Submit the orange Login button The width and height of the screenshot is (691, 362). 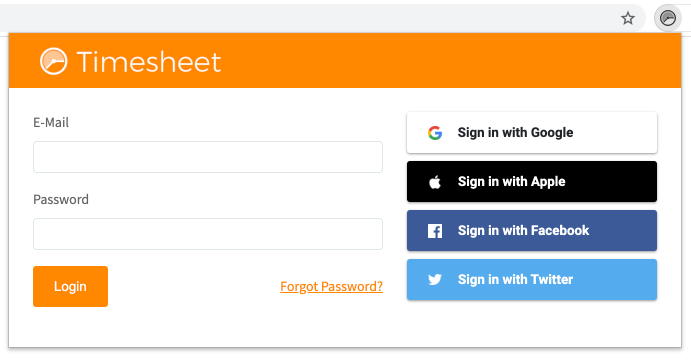click(71, 287)
